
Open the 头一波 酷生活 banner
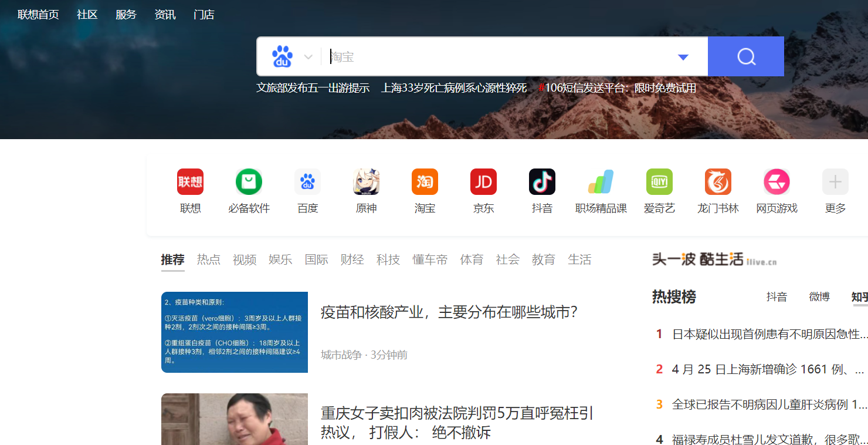(714, 259)
